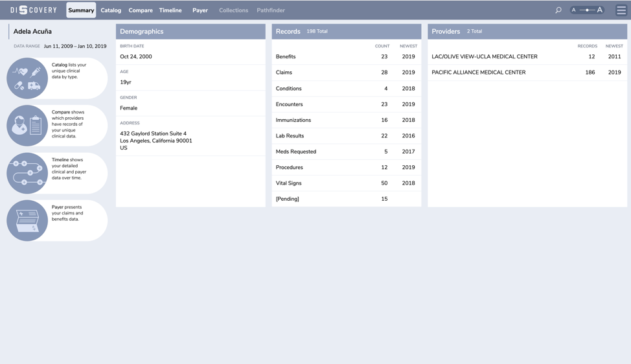Click the Providers RECORDS column header
This screenshot has height=364, width=631.
[587, 46]
